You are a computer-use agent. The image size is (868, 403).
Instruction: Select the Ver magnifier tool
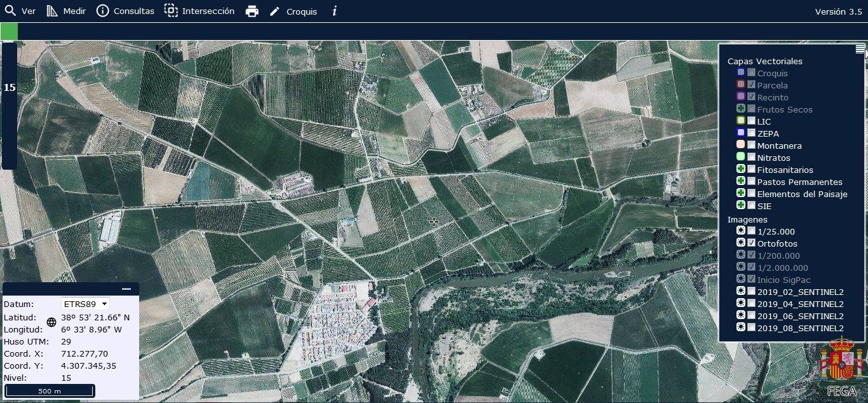(x=11, y=11)
